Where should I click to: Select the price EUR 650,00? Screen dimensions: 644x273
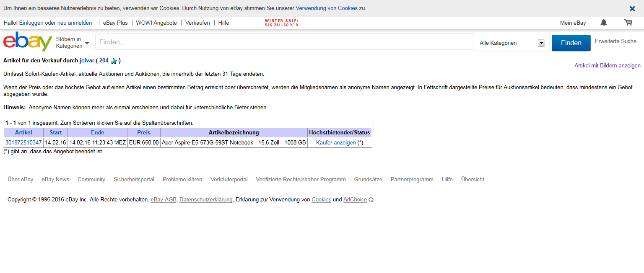pyautogui.click(x=144, y=143)
